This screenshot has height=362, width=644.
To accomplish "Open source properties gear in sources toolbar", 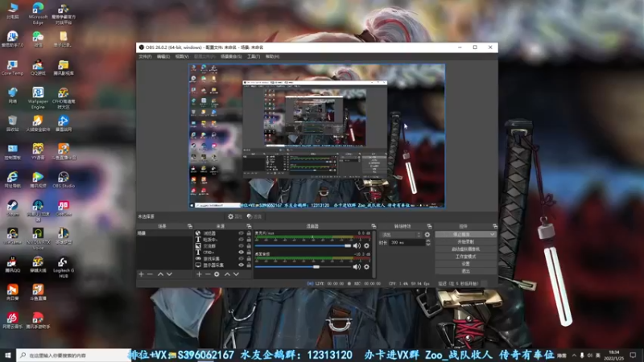I will click(216, 274).
